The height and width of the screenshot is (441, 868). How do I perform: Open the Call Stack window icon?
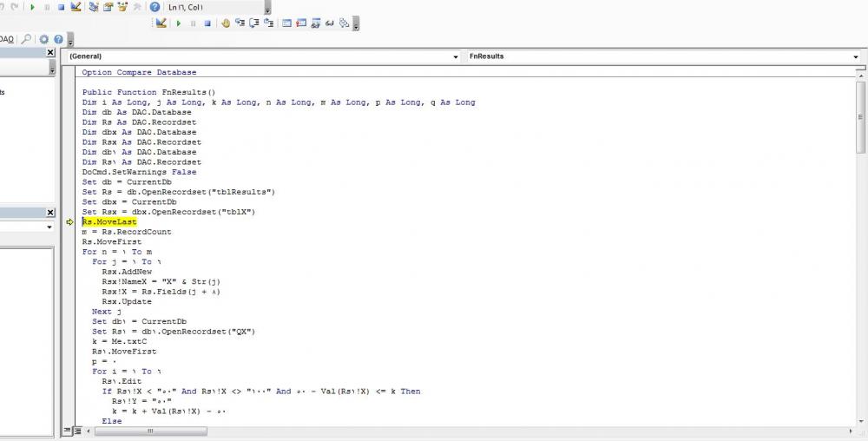[345, 23]
